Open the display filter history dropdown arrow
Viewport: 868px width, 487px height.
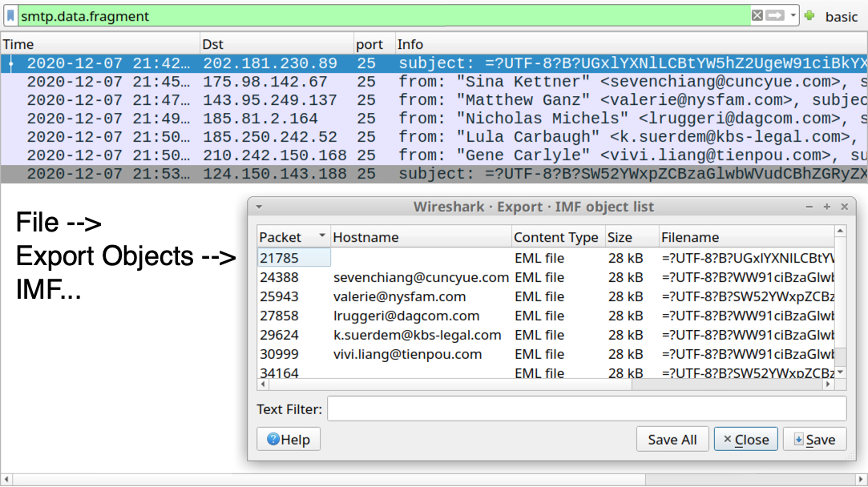tap(793, 15)
